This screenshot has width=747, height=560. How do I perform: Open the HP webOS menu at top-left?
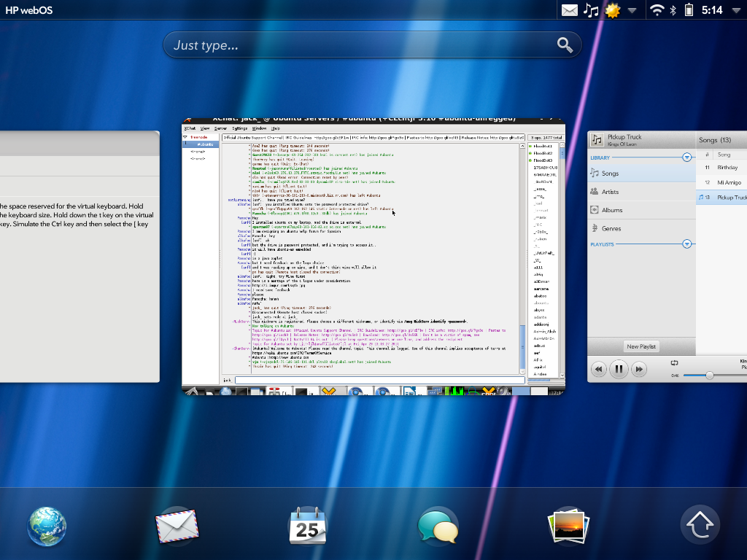28,10
